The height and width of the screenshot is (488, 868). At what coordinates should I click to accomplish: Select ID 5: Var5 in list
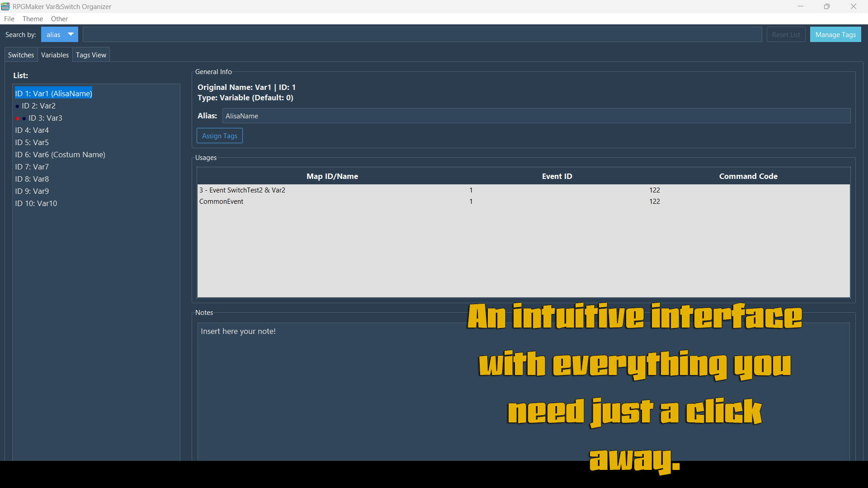32,142
